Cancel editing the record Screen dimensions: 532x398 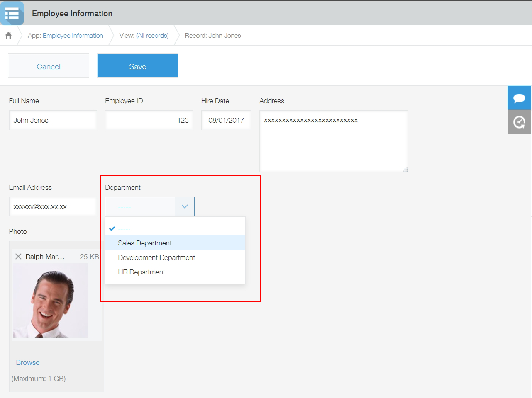[x=48, y=66]
